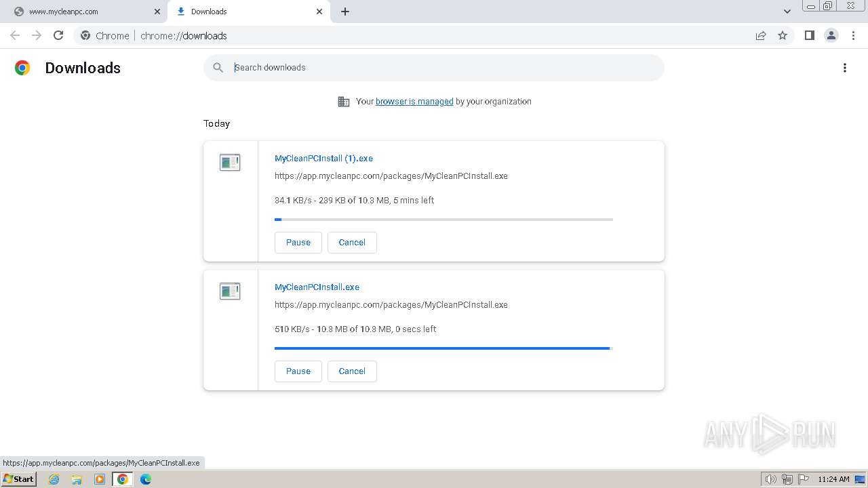
Task: Pause the MyCleanPCInstall (1).exe download
Action: point(298,242)
